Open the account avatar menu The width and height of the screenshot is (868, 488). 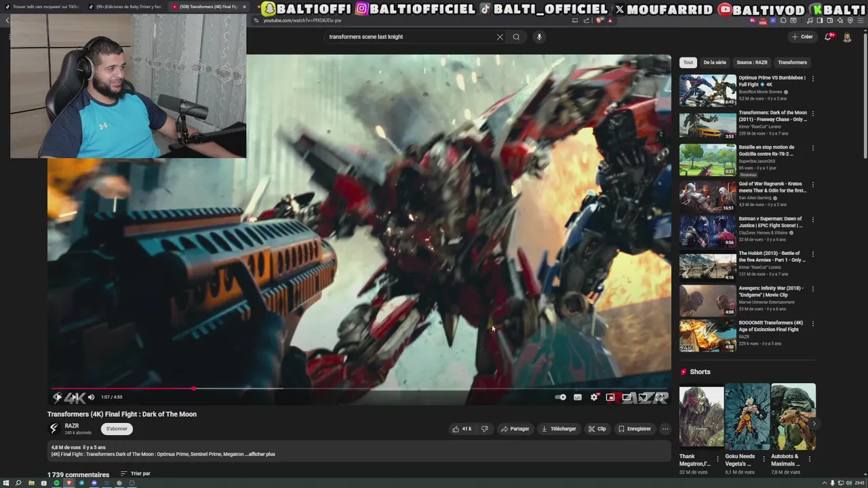point(847,37)
